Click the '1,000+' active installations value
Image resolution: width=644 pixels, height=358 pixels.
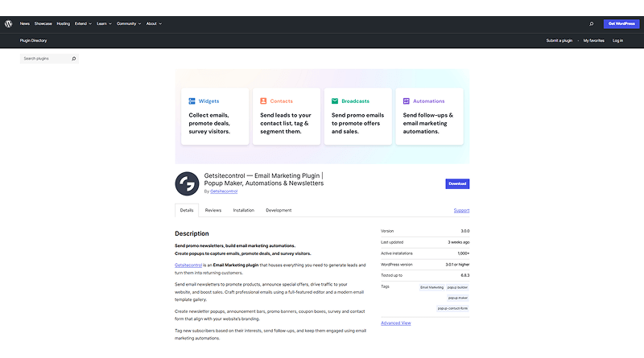[x=464, y=253]
